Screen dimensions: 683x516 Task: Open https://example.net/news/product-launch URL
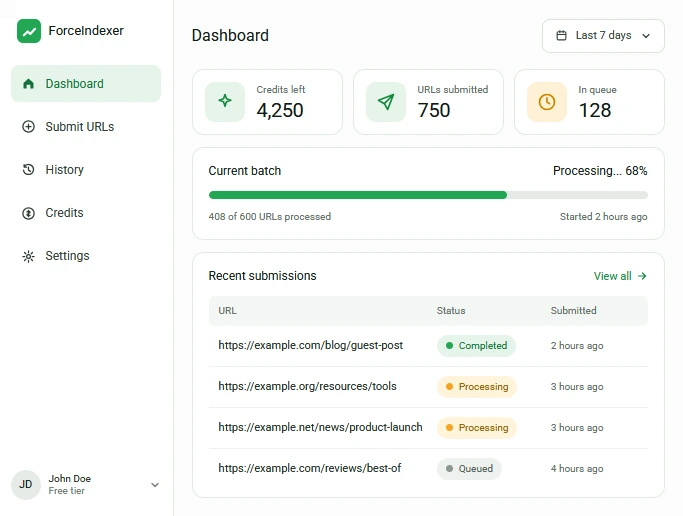pos(320,427)
